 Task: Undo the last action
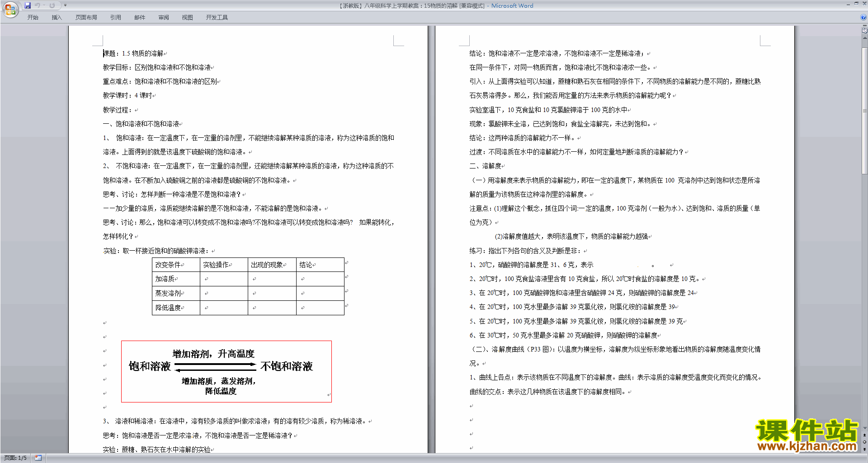[x=38, y=5]
